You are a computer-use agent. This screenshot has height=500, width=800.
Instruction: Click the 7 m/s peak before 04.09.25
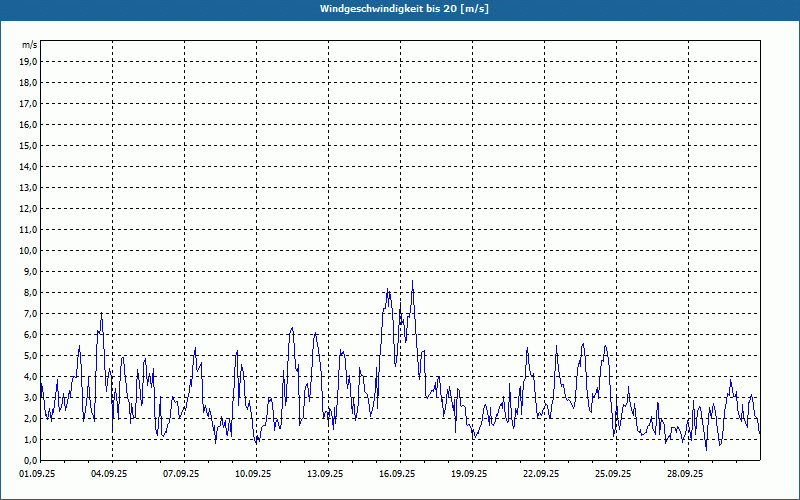101,315
